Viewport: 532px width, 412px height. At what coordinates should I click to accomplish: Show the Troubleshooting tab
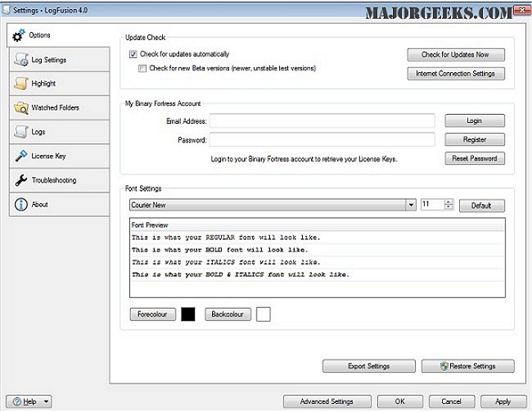point(60,180)
